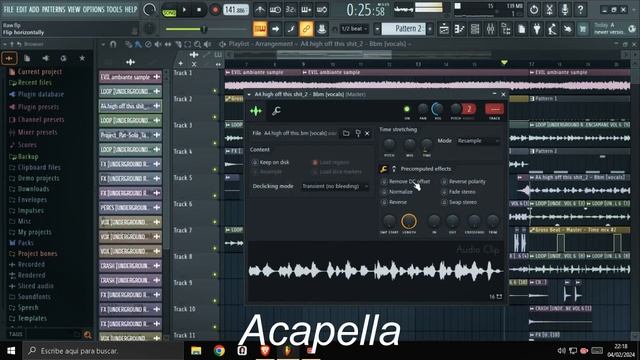Open the Declicking mode dropdown

335,186
